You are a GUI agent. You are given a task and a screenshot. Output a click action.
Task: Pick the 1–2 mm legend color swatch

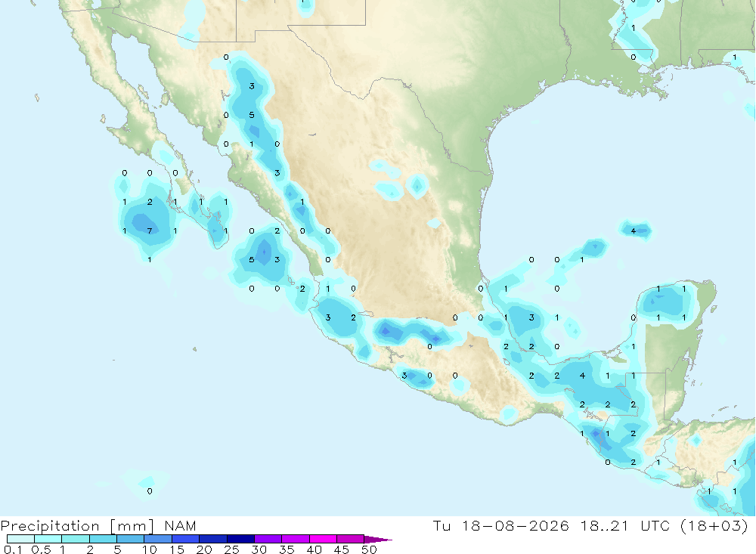pyautogui.click(x=75, y=539)
